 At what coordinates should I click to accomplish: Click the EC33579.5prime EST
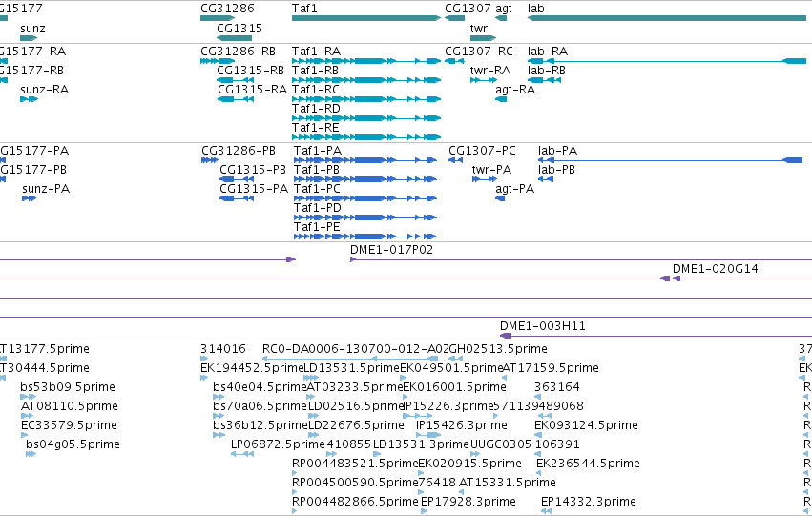[x=27, y=435]
